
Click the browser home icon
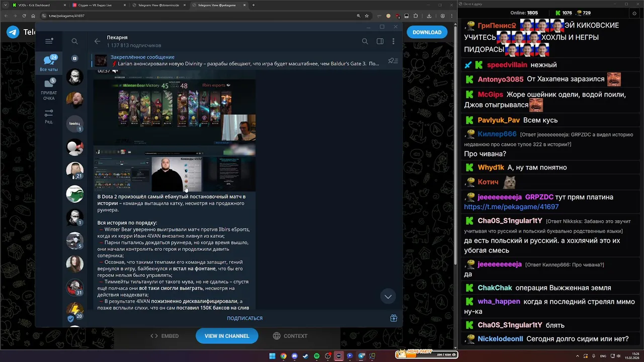coord(33,16)
